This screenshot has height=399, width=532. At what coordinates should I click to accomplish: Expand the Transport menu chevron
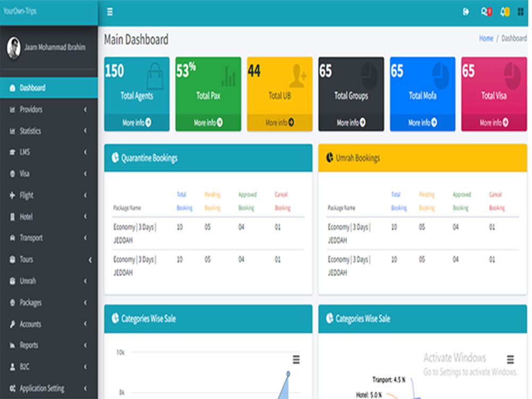[x=85, y=238]
